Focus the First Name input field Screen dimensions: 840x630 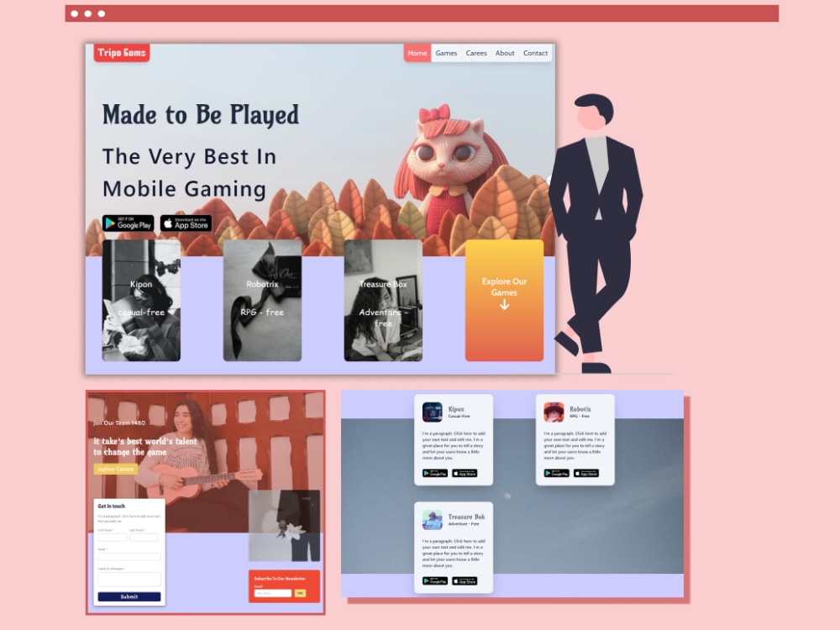(112, 538)
